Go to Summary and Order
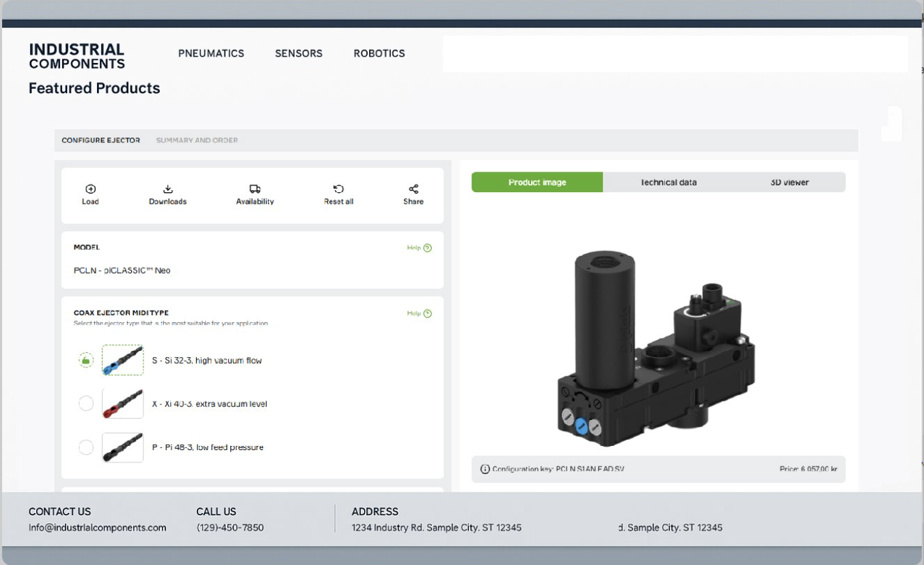This screenshot has width=924, height=565. click(196, 140)
